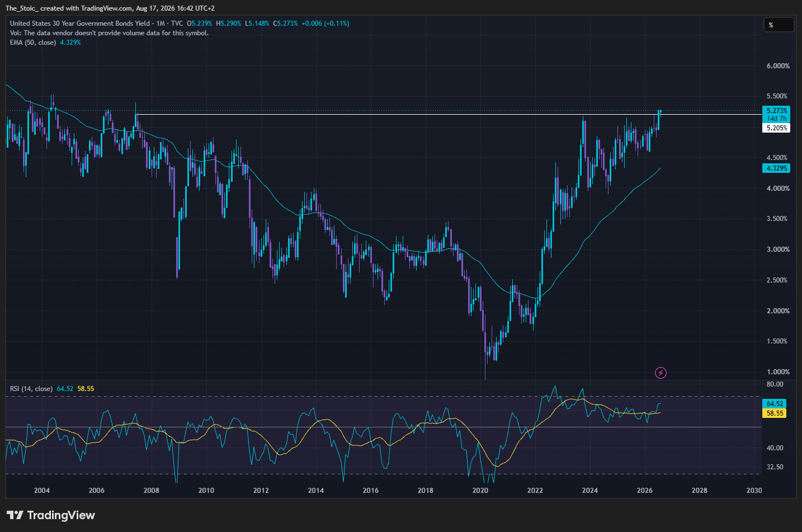Viewport: 802px width, 532px height.
Task: Click the 1.000% price scale label
Action: [778, 372]
